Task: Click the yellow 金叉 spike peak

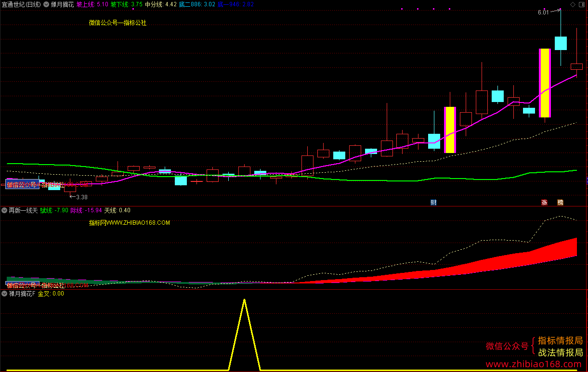Action: click(x=244, y=301)
